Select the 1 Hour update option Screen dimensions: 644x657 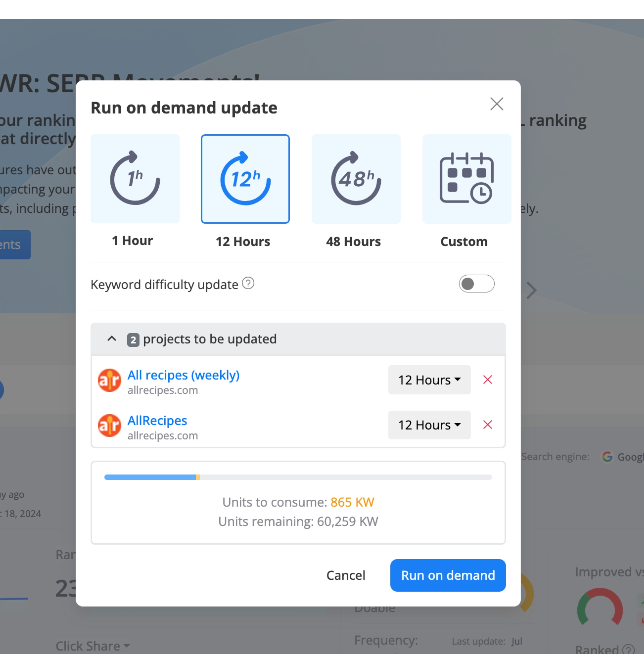pos(135,179)
